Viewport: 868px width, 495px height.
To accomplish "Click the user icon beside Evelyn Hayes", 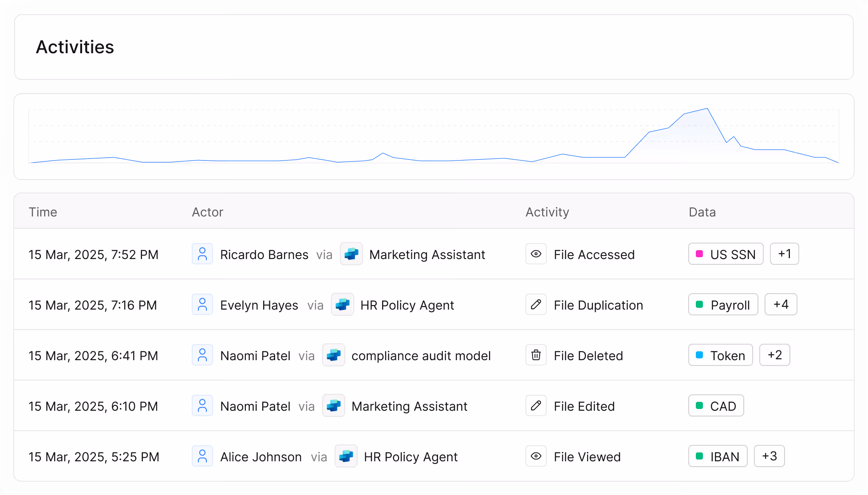I will pos(202,305).
